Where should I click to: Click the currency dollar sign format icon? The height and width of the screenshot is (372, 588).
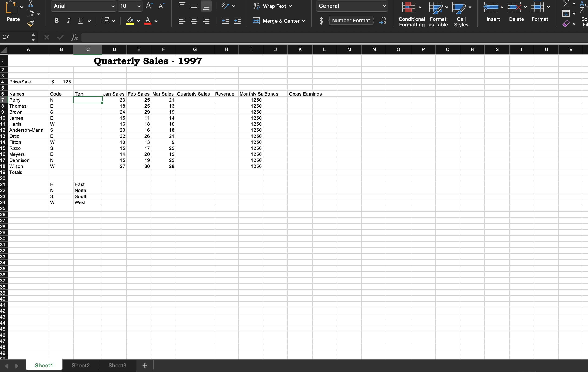click(x=321, y=21)
